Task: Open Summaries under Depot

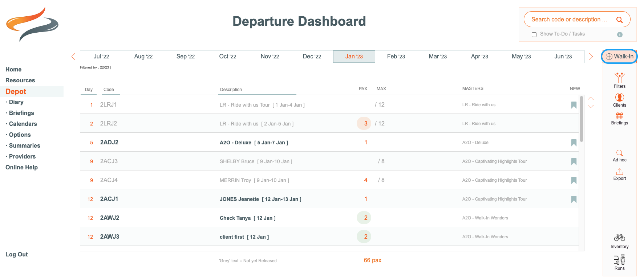Action: tap(25, 146)
